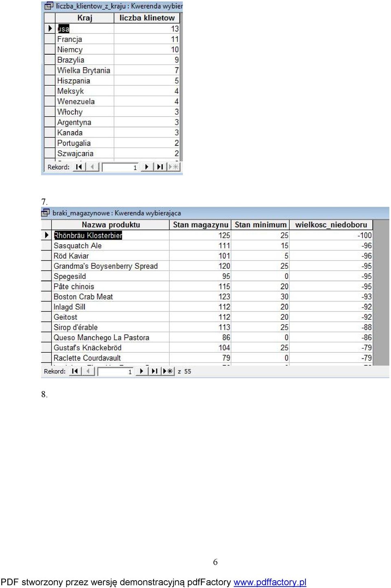
Task: Click the Stan magazynu column header
Action: (200, 225)
